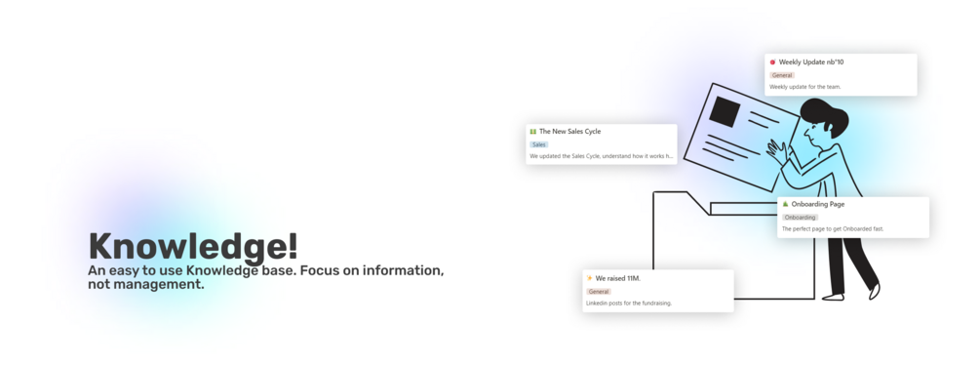
Task: Click the tree icon beside Onboarding Page
Action: (786, 204)
